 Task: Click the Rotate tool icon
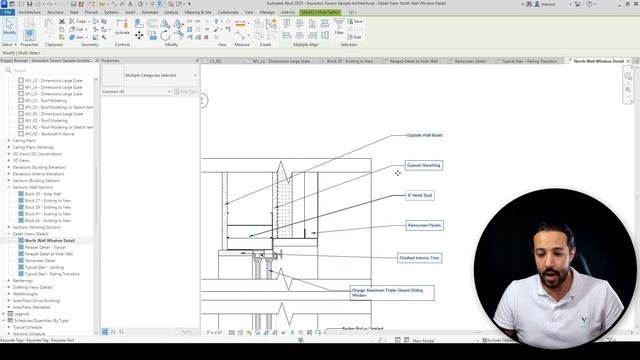click(x=165, y=36)
